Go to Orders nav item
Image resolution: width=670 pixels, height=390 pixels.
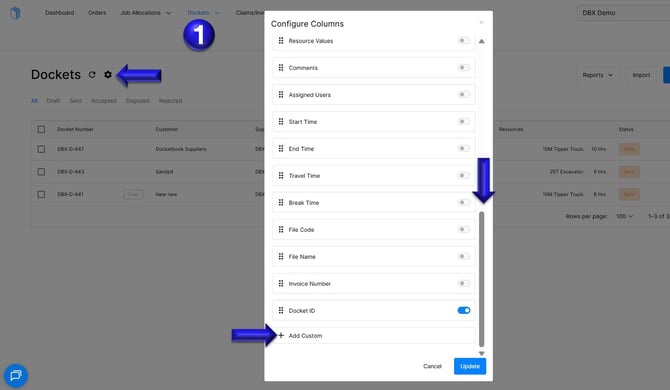[x=97, y=13]
